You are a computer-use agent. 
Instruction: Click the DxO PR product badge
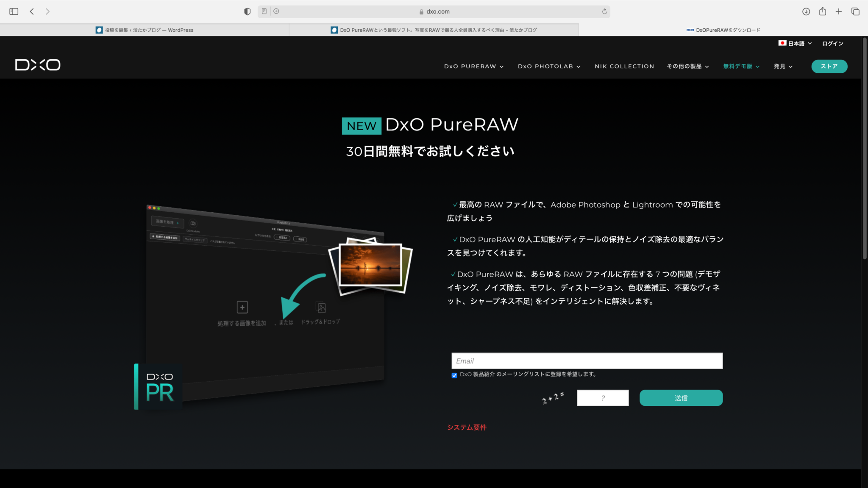[158, 387]
